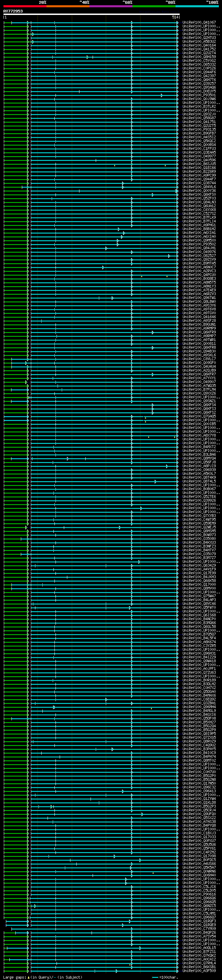222x980 pixels.
Task: Select hit label UniRef100_Q9XXZ6
Action: 199,393
